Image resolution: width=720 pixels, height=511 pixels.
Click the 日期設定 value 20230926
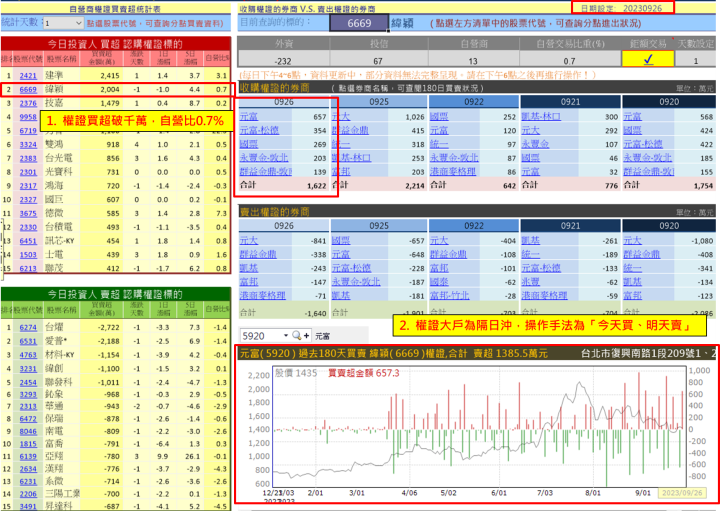642,8
